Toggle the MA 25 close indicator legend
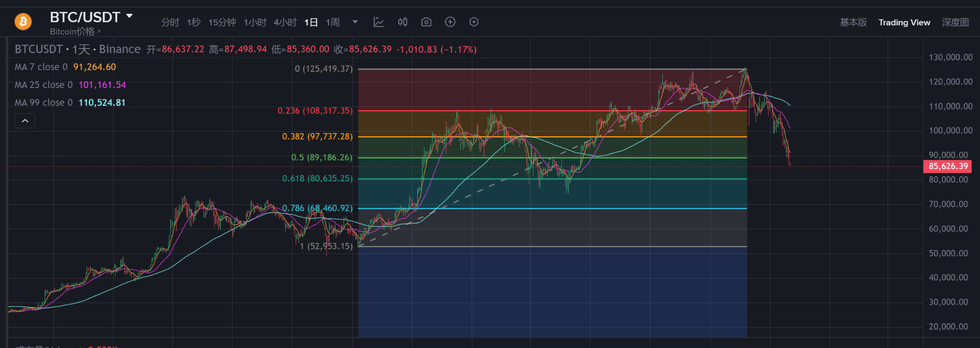This screenshot has height=348, width=980. (70, 85)
